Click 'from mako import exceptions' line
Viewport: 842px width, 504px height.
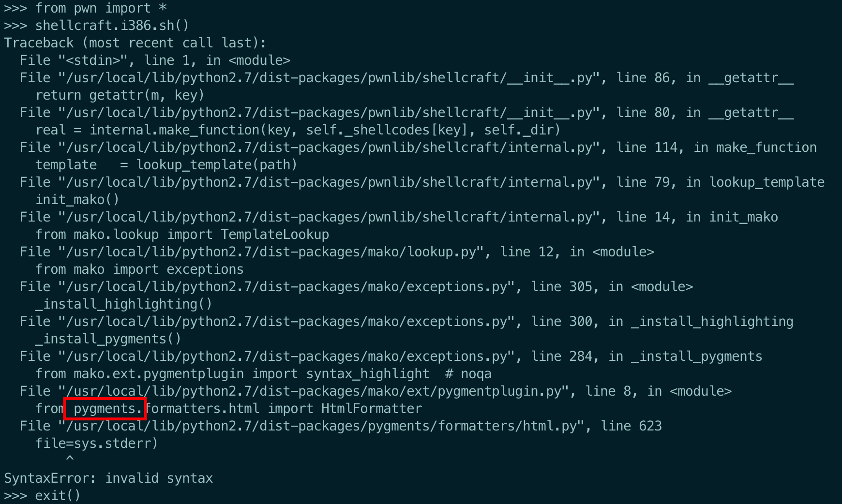139,269
